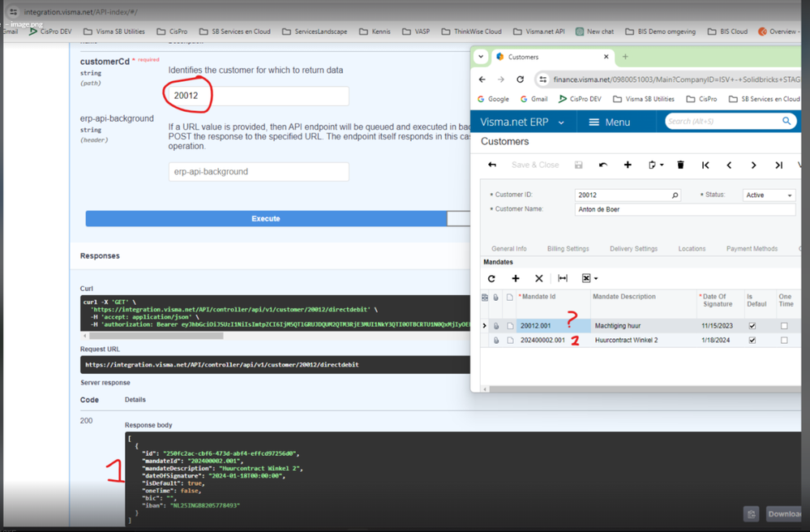Click the save disk icon in Customers toolbar
The image size is (810, 532).
579,165
